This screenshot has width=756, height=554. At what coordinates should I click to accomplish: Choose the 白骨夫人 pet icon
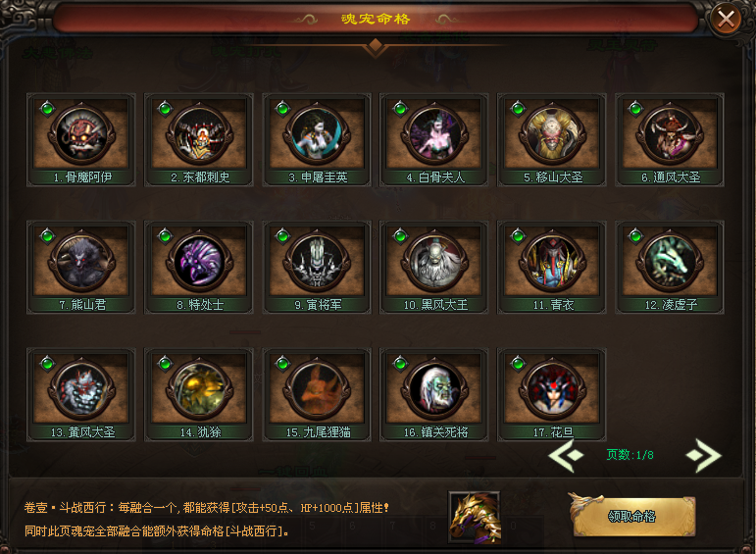tap(435, 135)
